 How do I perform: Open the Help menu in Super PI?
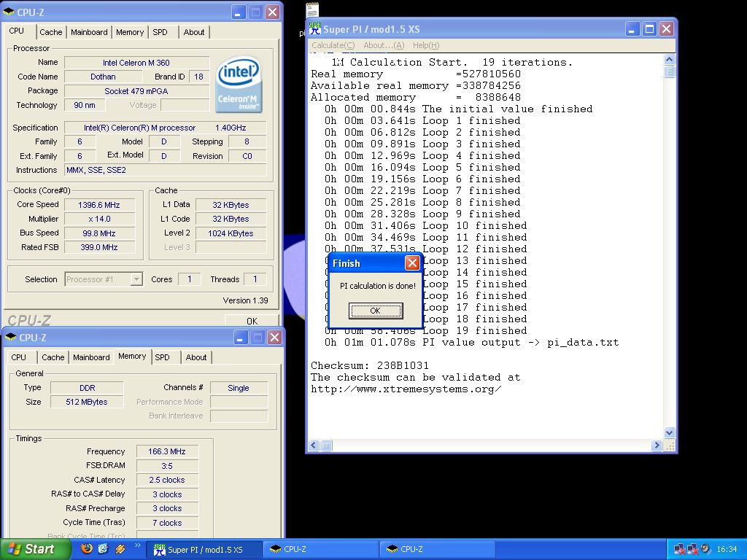click(x=426, y=45)
